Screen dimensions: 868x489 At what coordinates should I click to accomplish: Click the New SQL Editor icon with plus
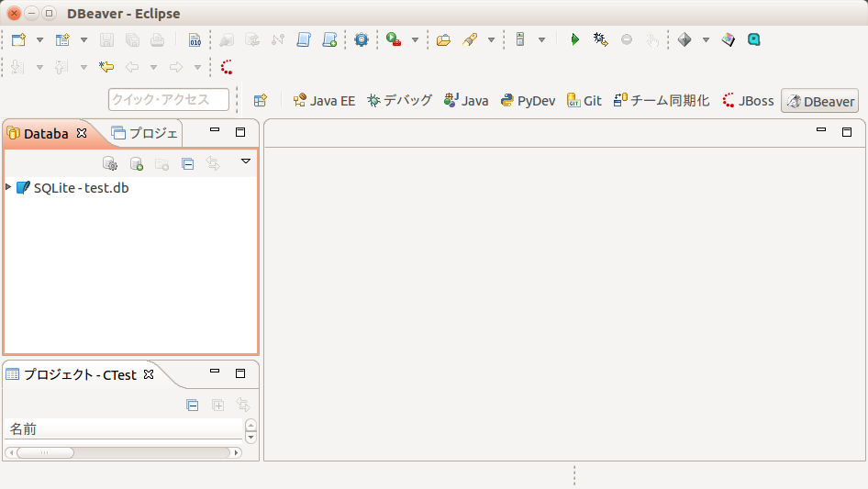(x=329, y=39)
